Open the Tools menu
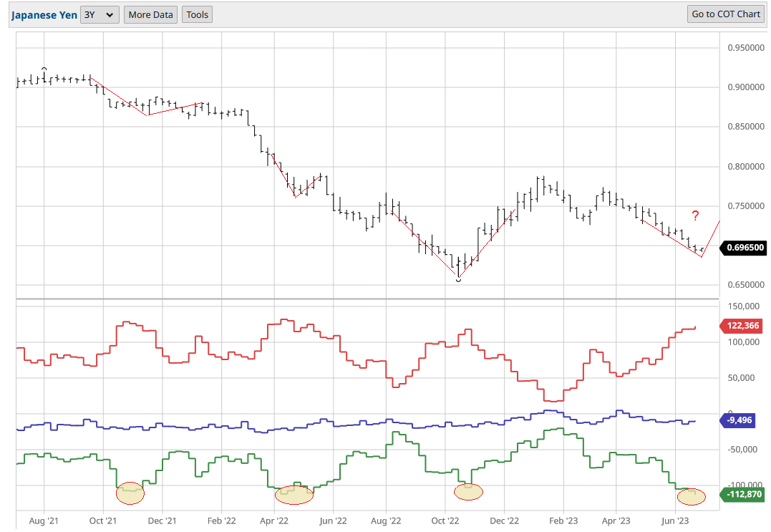The height and width of the screenshot is (532, 771). pyautogui.click(x=197, y=14)
